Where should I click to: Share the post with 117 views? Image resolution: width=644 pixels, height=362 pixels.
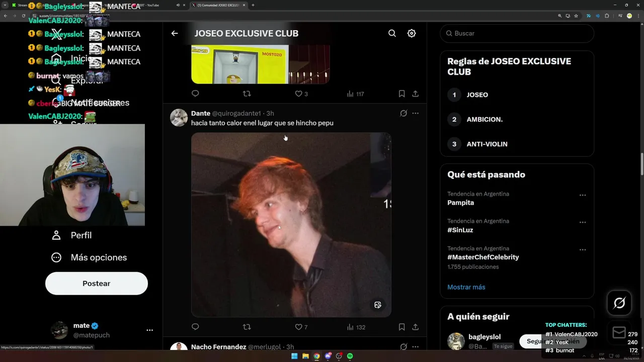415,94
